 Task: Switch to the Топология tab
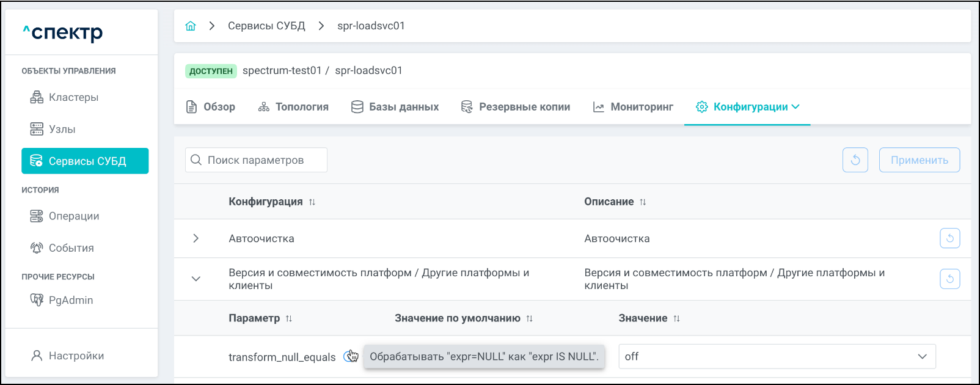[x=293, y=107]
